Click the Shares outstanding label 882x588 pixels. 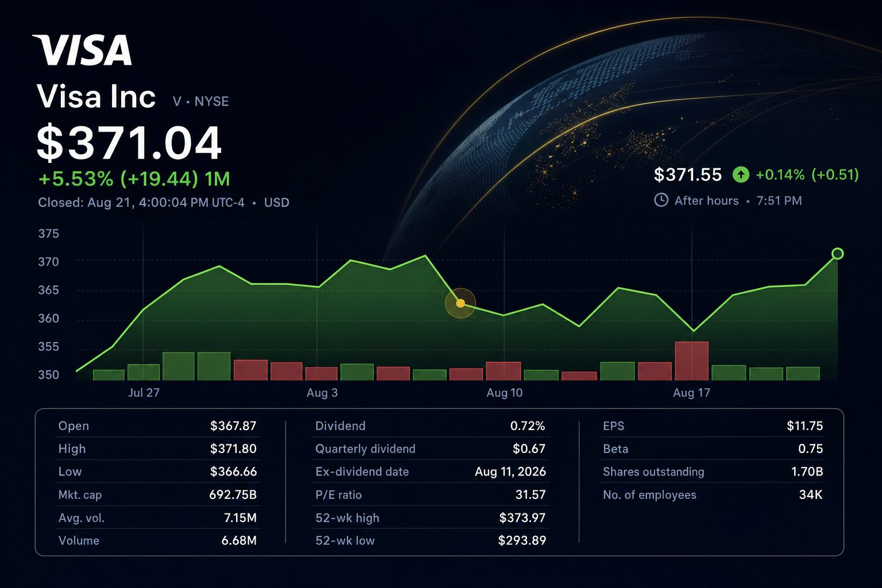pyautogui.click(x=653, y=472)
